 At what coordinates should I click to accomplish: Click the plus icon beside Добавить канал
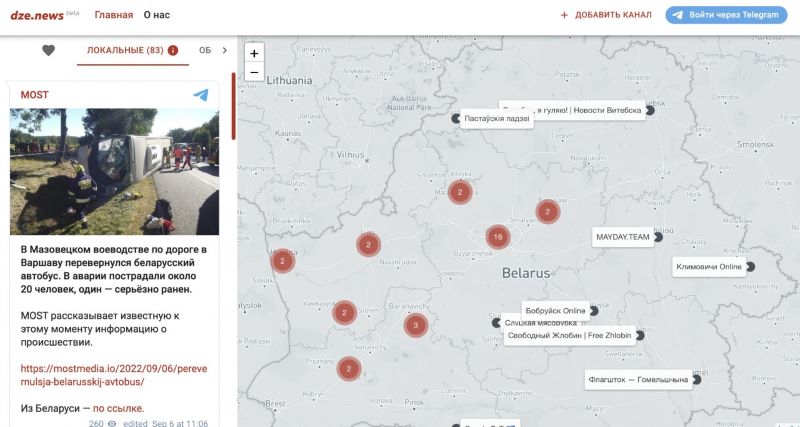pos(564,15)
